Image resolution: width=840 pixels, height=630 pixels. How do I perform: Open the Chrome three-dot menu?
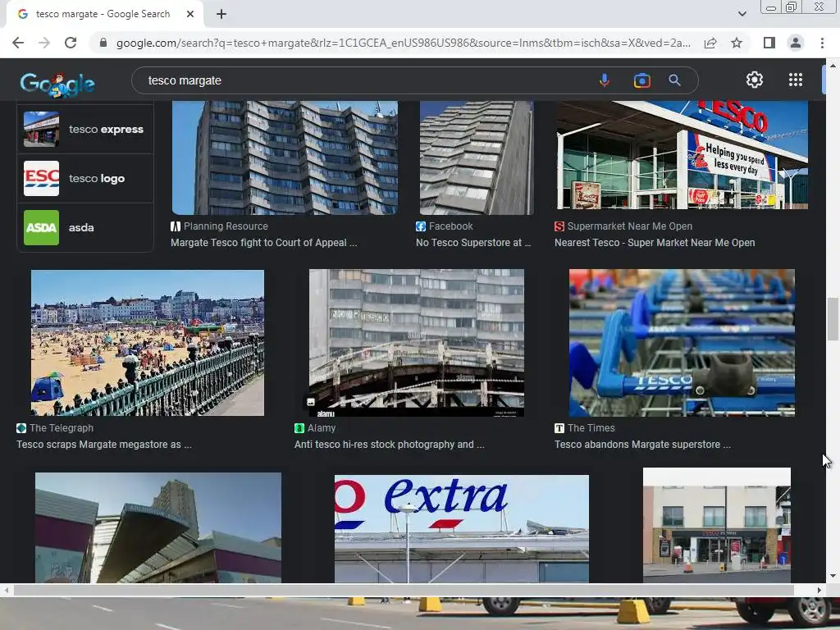[822, 43]
